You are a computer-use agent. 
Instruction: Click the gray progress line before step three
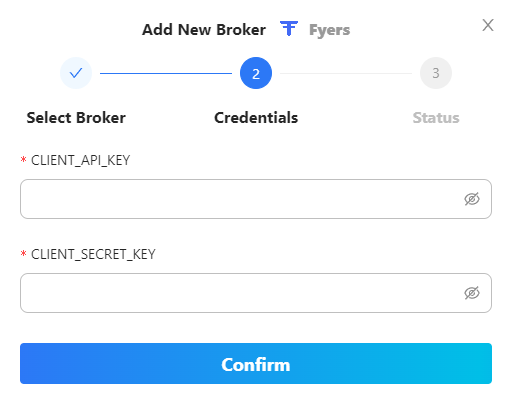coord(346,73)
